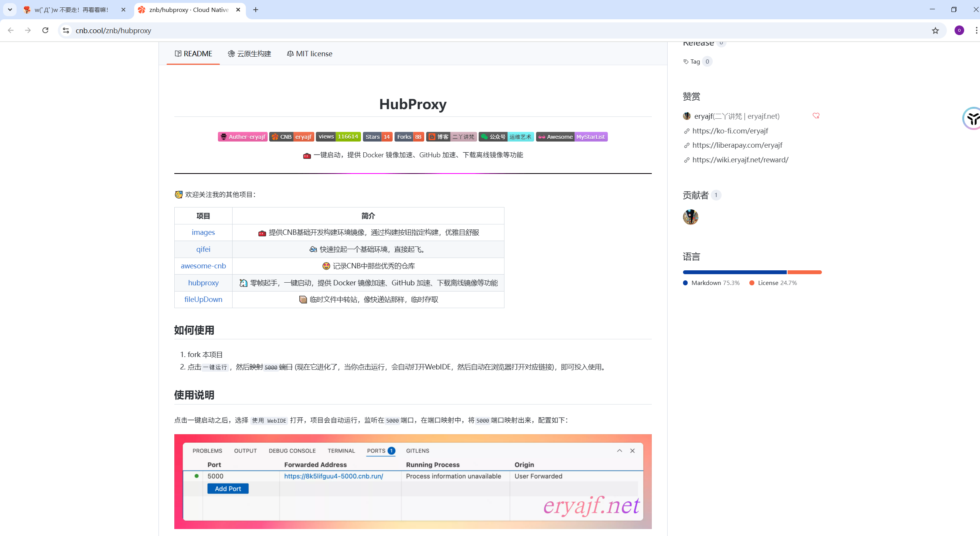
Task: Click the 使用 WebIDE inline code text
Action: (x=269, y=421)
